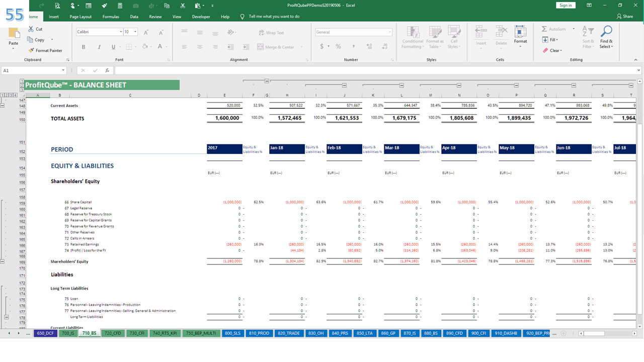This screenshot has height=362, width=644.
Task: Click the Print Preview icon in quick access toolbar
Action: click(57, 6)
